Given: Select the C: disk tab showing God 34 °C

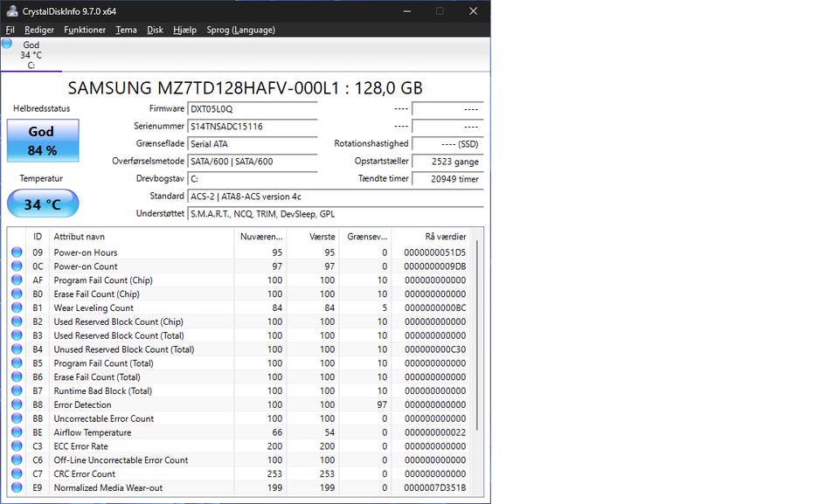Looking at the screenshot, I should click(x=31, y=55).
